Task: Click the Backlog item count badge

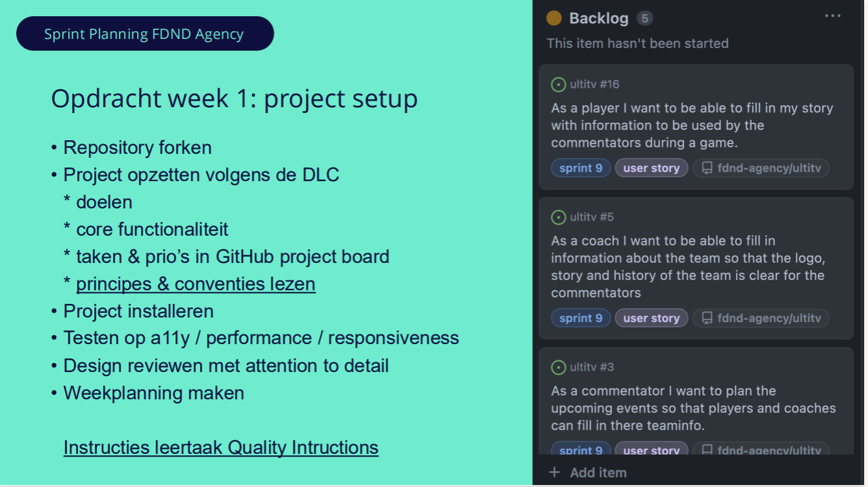Action: 645,18
